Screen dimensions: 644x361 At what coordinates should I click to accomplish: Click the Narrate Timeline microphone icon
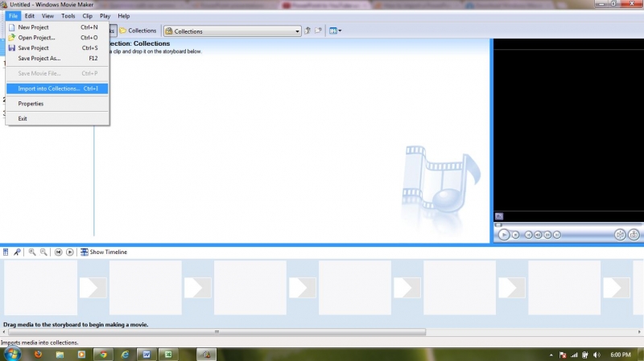[17, 252]
